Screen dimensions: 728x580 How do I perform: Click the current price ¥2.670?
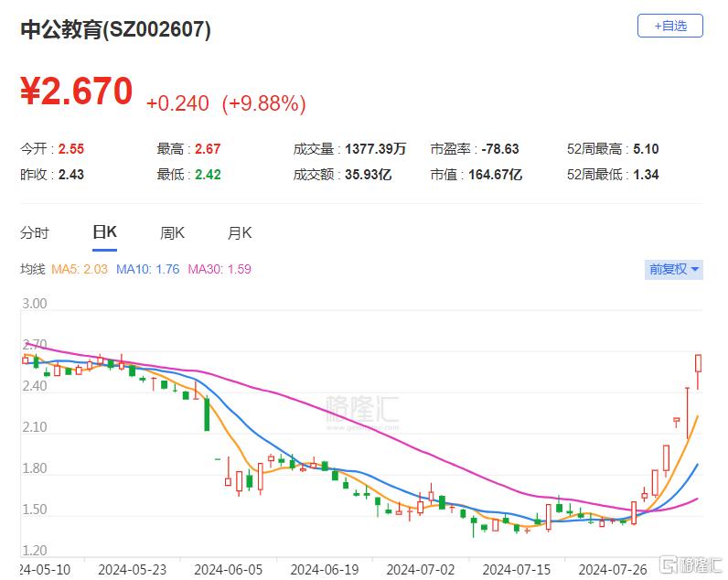(77, 91)
